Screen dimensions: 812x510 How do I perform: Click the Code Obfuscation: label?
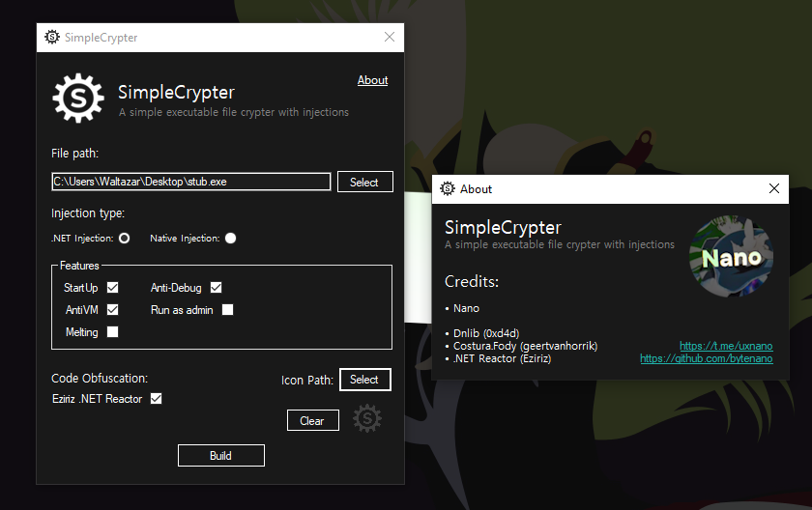click(100, 378)
